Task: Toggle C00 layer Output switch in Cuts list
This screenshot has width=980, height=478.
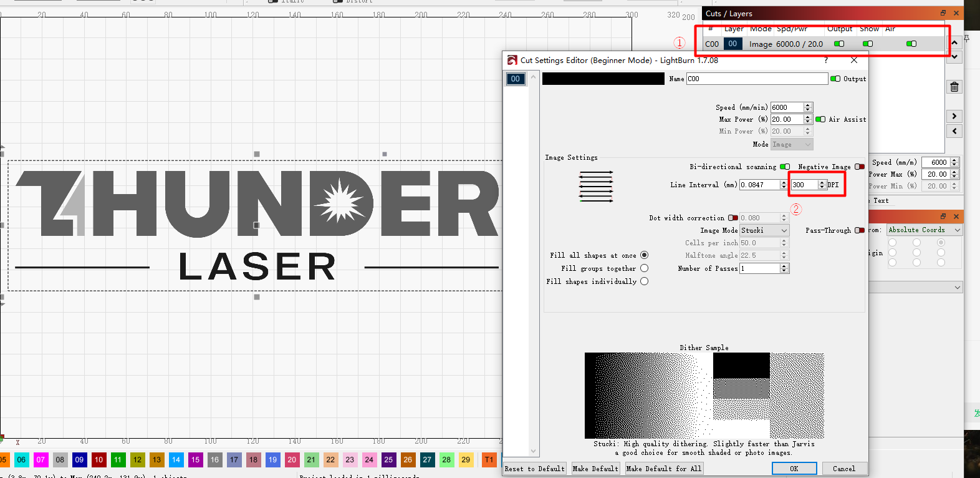Action: 839,44
